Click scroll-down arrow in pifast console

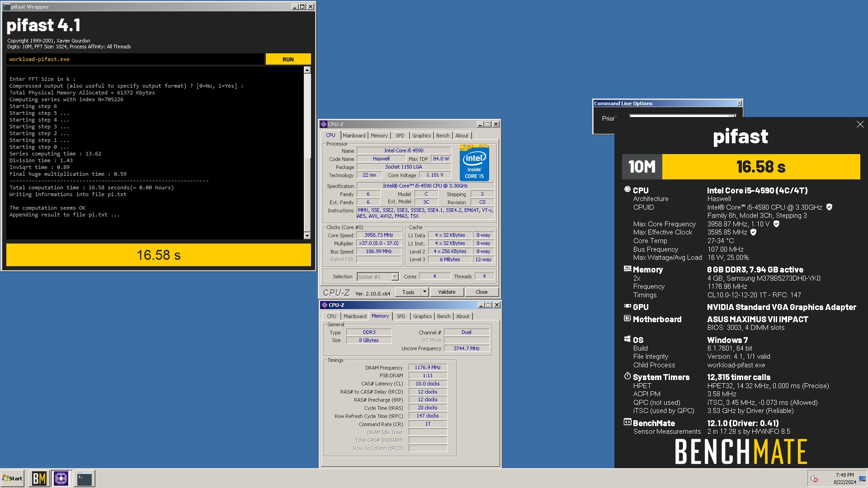307,235
